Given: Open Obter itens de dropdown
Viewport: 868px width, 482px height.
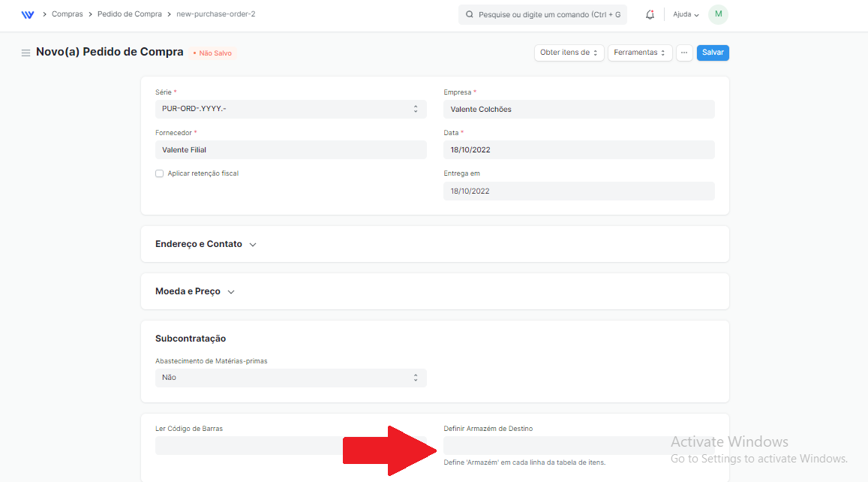Looking at the screenshot, I should click(x=569, y=53).
